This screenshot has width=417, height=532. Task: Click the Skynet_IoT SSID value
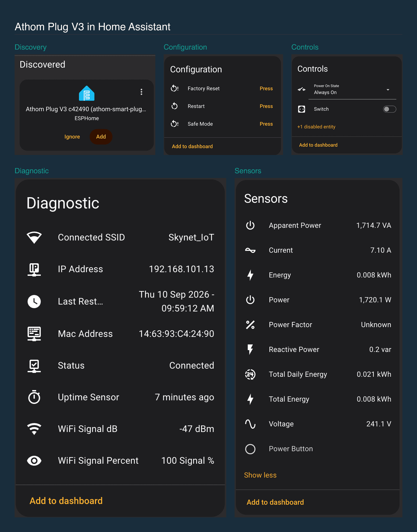[191, 237]
